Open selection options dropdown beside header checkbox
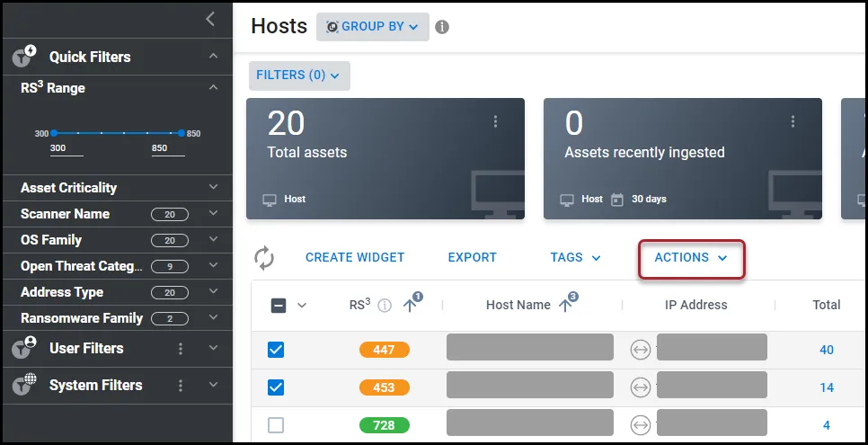 coord(302,306)
